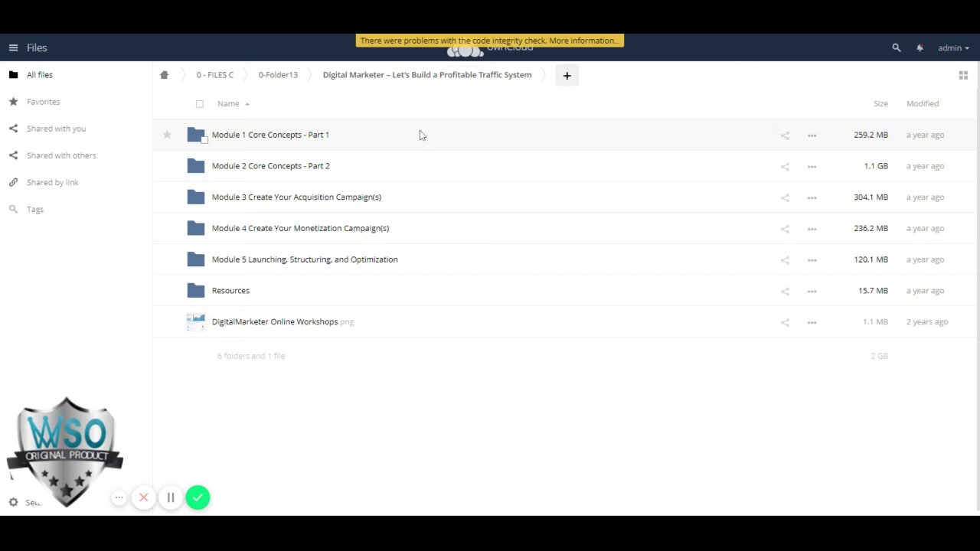
Task: Open the hamburger app menu icon
Action: [x=13, y=47]
